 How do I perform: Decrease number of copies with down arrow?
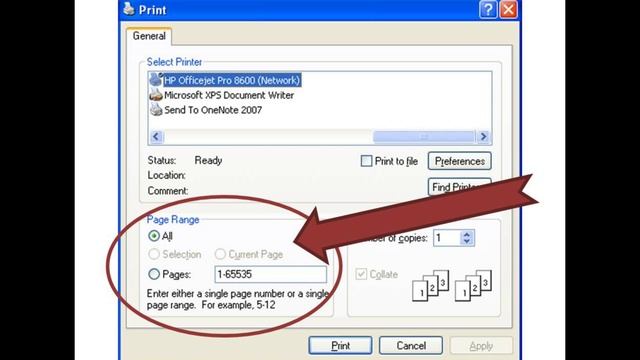point(467,242)
